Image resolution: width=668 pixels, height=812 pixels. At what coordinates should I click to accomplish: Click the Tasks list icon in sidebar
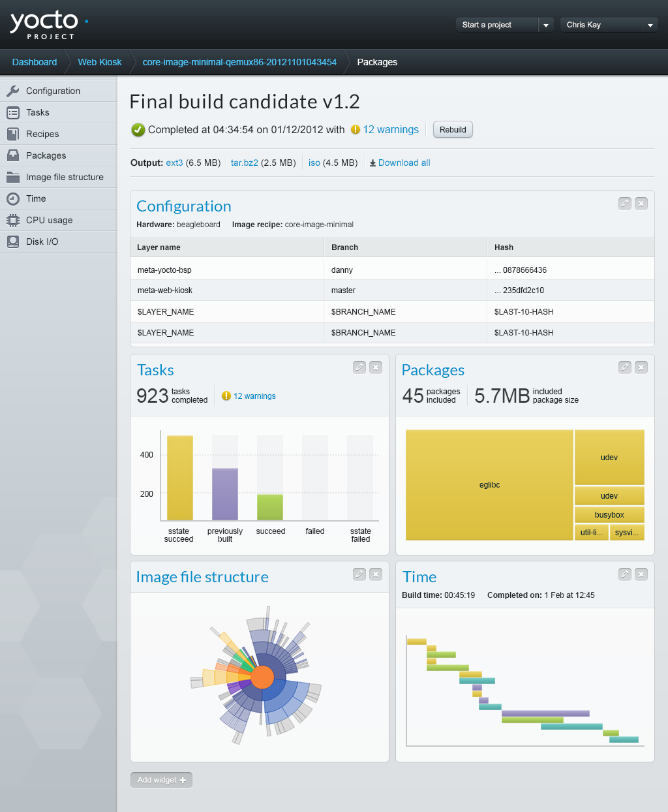13,113
